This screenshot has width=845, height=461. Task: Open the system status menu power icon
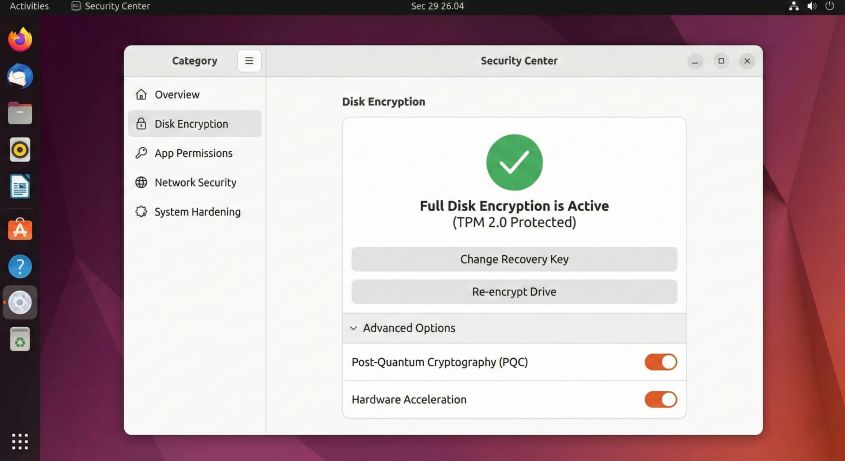pyautogui.click(x=829, y=6)
